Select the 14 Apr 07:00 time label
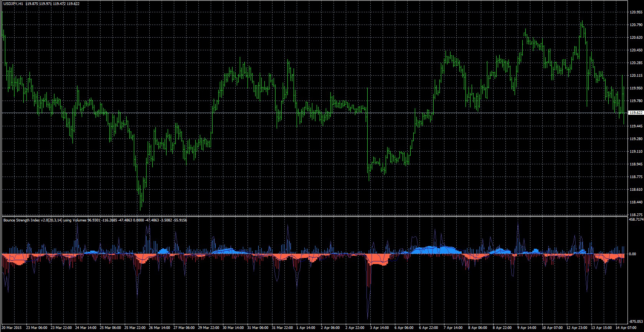644x332 pixels. point(626,328)
